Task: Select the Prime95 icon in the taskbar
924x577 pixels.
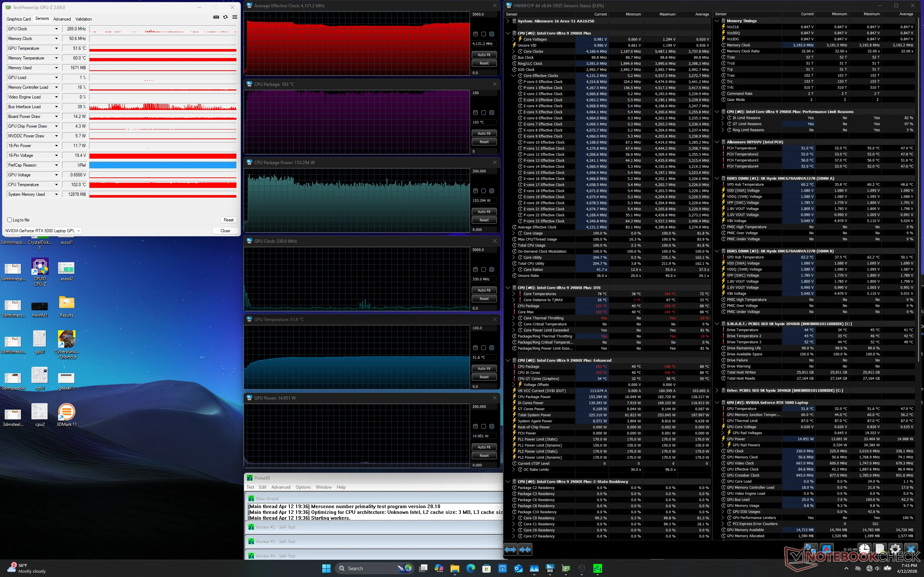Action: (x=598, y=568)
